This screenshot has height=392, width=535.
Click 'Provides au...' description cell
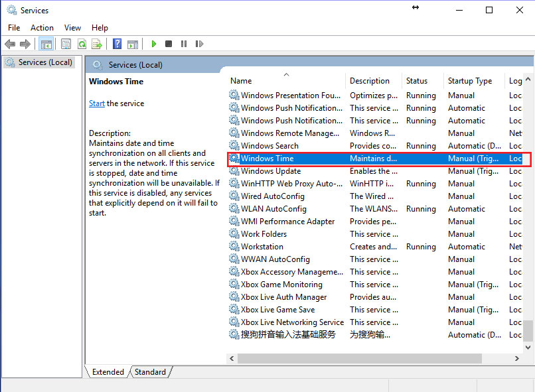(373, 297)
